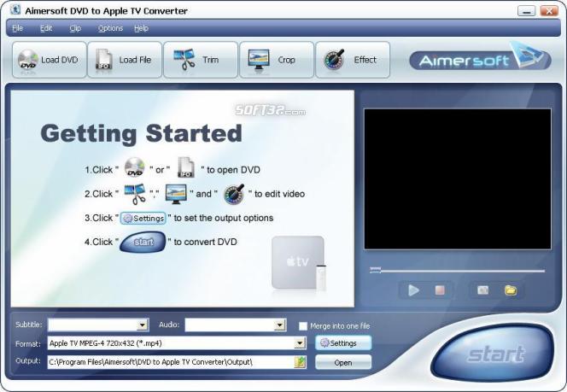Open the Format dropdown list
Viewport: 567px width, 392px height.
click(300, 343)
